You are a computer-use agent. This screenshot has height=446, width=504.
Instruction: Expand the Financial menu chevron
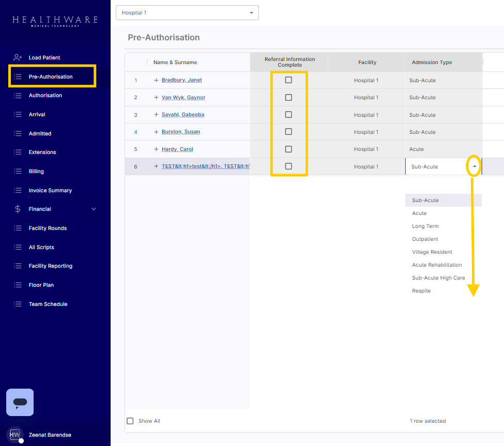[94, 209]
